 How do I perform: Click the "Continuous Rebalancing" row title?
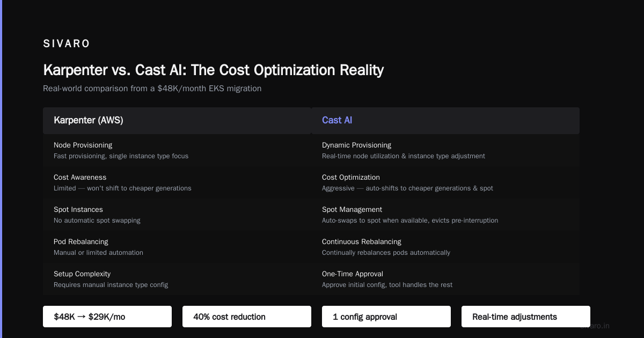pyautogui.click(x=362, y=242)
